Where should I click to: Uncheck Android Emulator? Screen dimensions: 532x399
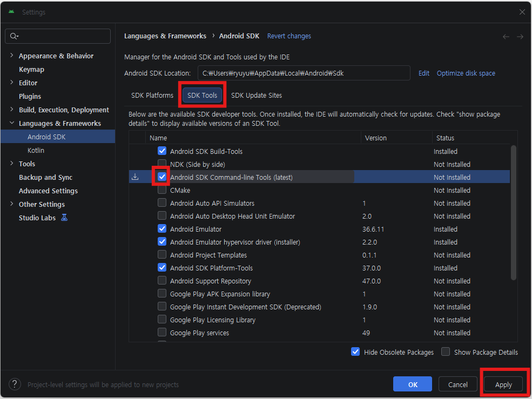click(x=162, y=228)
